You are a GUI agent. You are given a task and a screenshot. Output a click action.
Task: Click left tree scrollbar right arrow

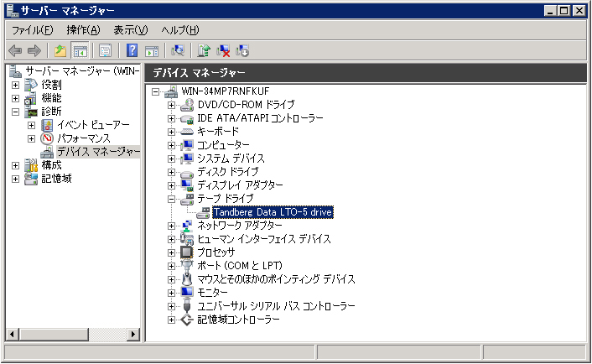132,334
